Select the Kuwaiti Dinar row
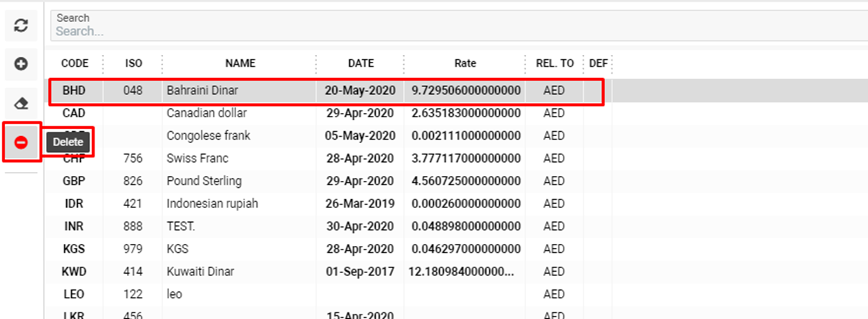The height and width of the screenshot is (319, 868). 200,272
